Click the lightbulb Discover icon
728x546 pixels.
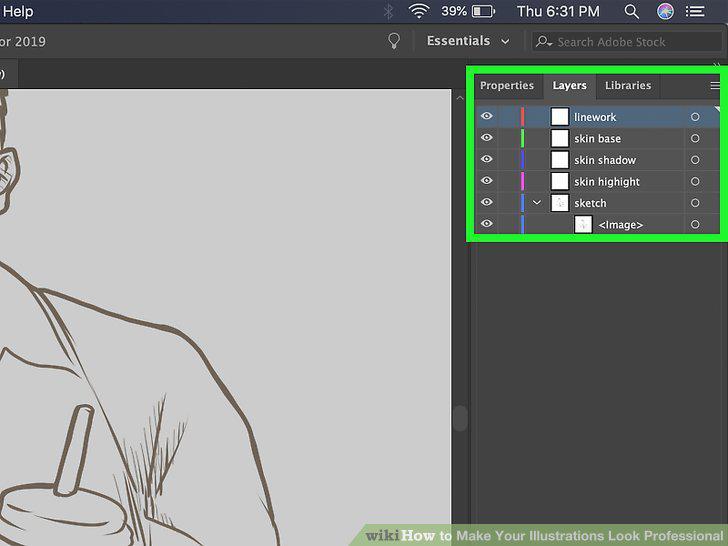[x=394, y=41]
